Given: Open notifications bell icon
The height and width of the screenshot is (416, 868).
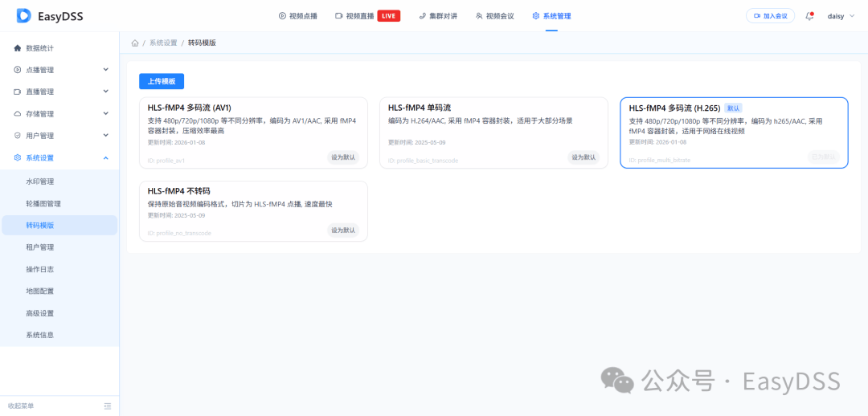Looking at the screenshot, I should coord(809,16).
